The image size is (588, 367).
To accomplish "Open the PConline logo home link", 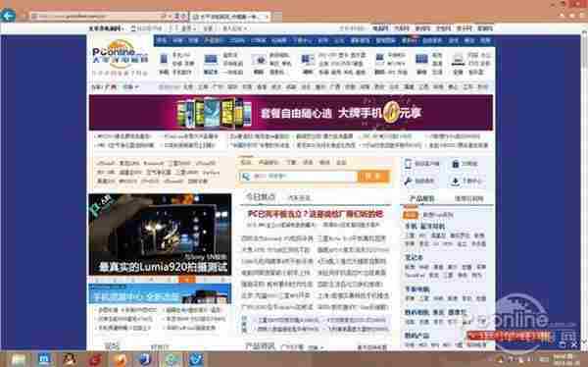I will pyautogui.click(x=120, y=54).
